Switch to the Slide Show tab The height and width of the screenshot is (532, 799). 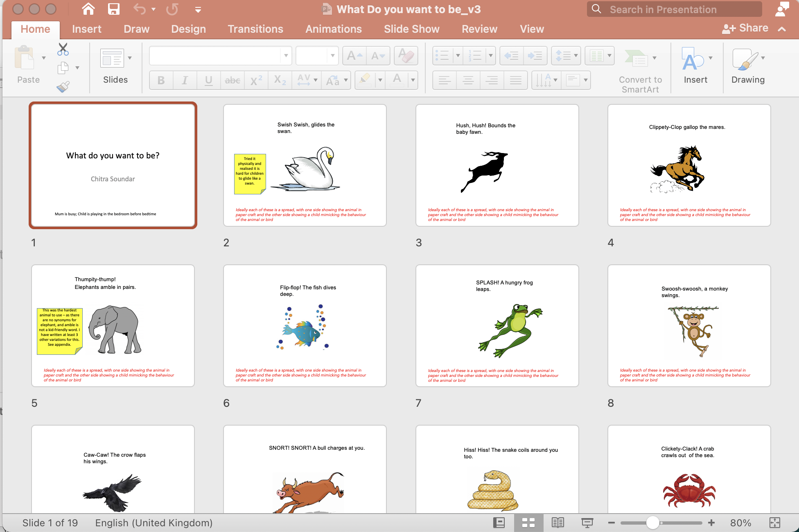pos(411,29)
